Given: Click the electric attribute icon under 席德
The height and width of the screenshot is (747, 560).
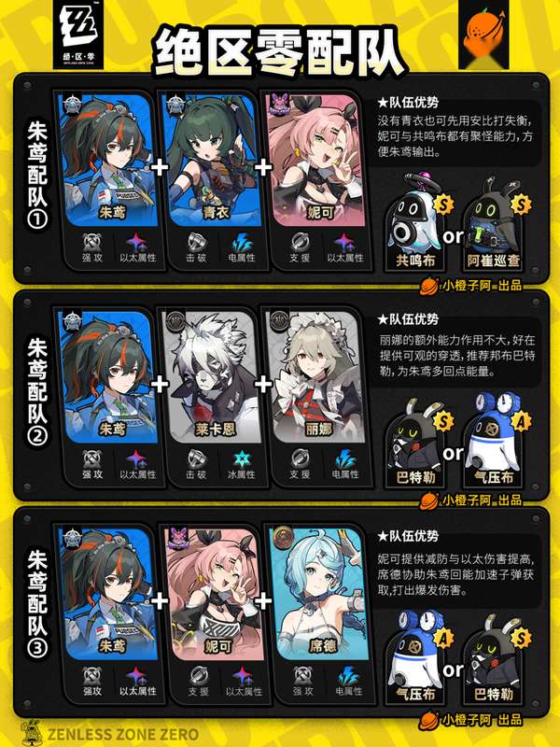Looking at the screenshot, I should [x=349, y=675].
